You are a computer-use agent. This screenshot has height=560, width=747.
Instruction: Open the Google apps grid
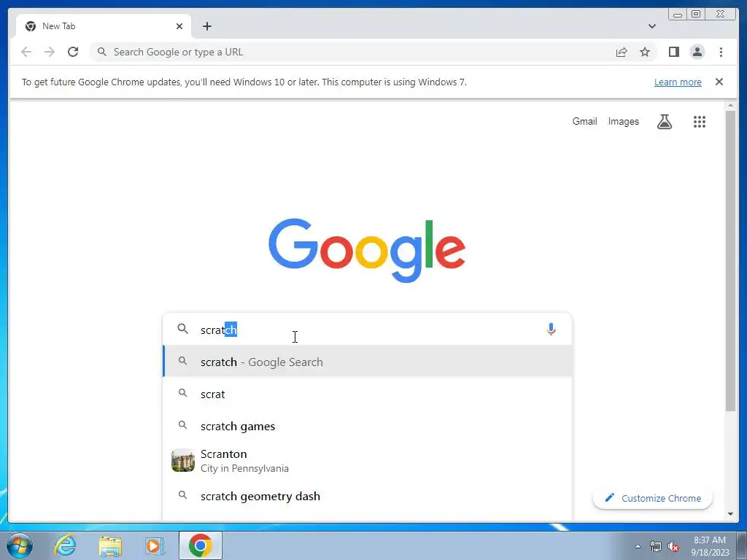pyautogui.click(x=699, y=122)
